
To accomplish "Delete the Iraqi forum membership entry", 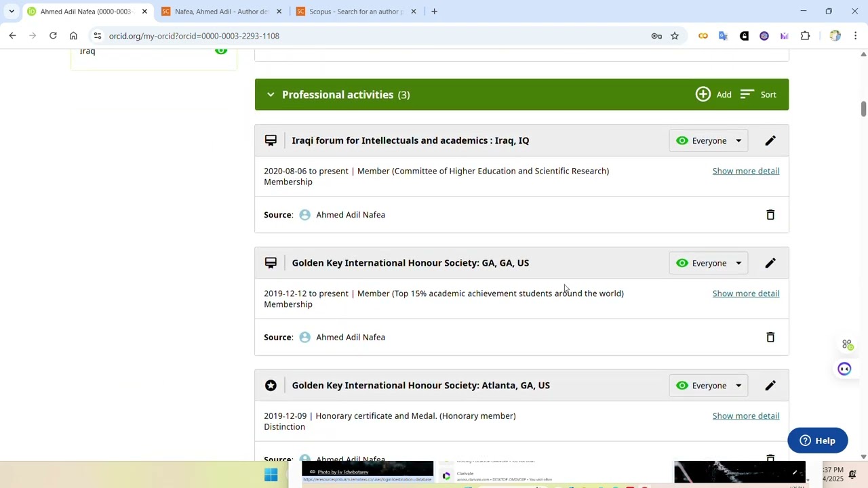I will click(x=770, y=215).
